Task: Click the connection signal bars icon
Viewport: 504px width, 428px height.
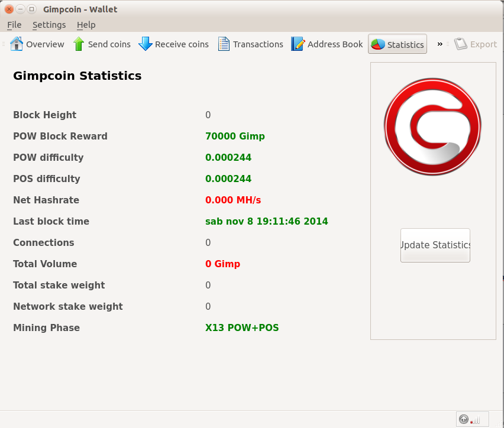Action: coord(475,420)
